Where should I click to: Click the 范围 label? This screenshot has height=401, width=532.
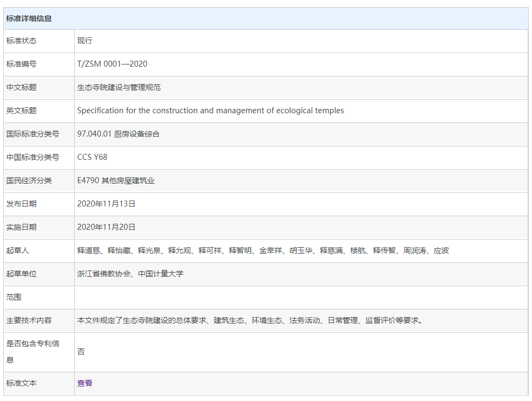click(x=14, y=297)
